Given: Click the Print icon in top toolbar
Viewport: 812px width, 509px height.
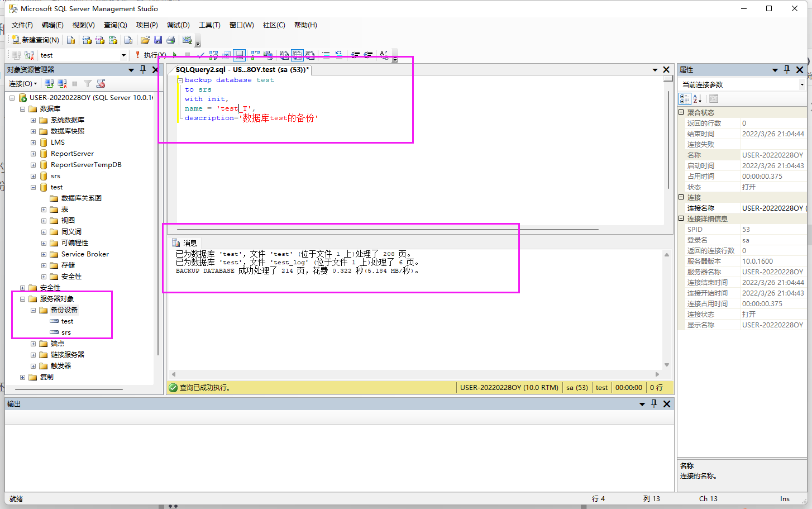Looking at the screenshot, I should 171,40.
